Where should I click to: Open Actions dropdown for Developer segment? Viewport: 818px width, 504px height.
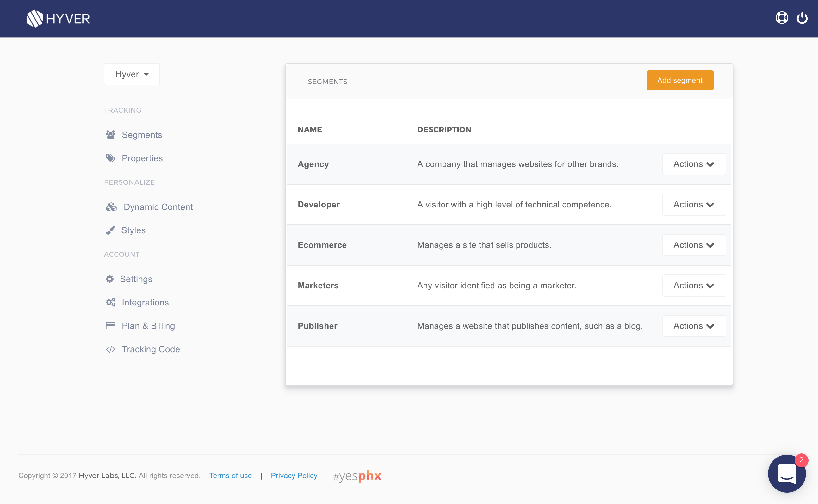pos(694,205)
